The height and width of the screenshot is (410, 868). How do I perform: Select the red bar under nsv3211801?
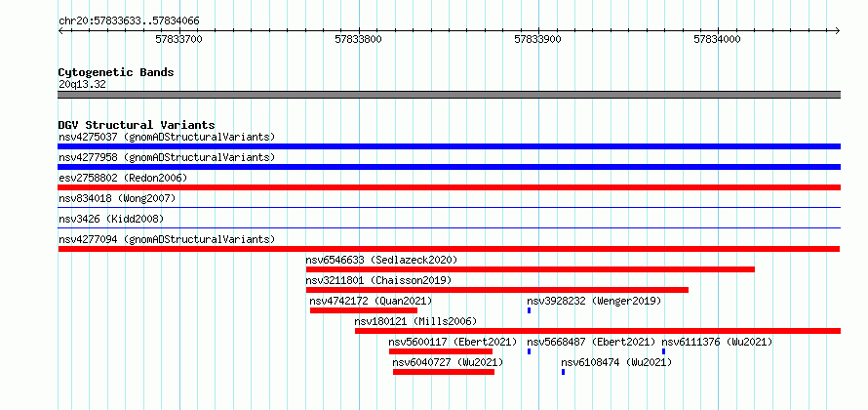(x=497, y=290)
